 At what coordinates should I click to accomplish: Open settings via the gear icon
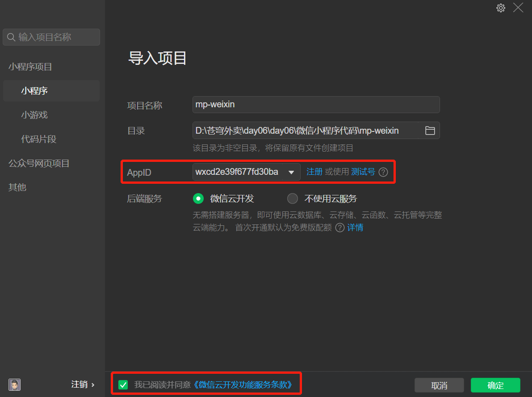point(501,8)
